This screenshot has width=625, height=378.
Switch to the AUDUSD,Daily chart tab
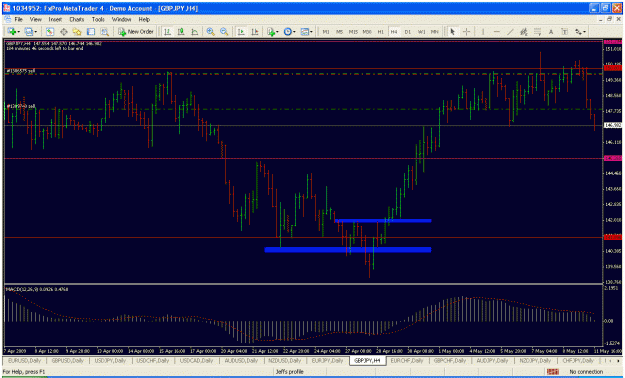tap(241, 360)
